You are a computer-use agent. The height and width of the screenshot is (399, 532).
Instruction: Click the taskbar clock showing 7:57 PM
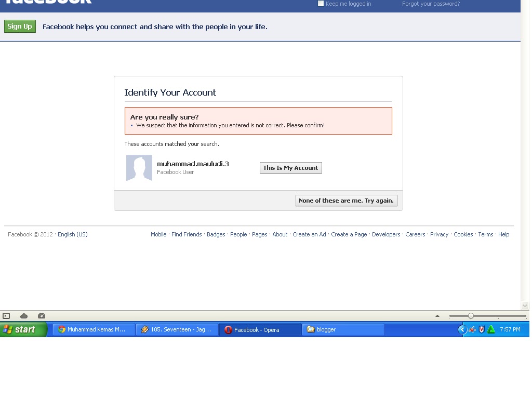510,329
